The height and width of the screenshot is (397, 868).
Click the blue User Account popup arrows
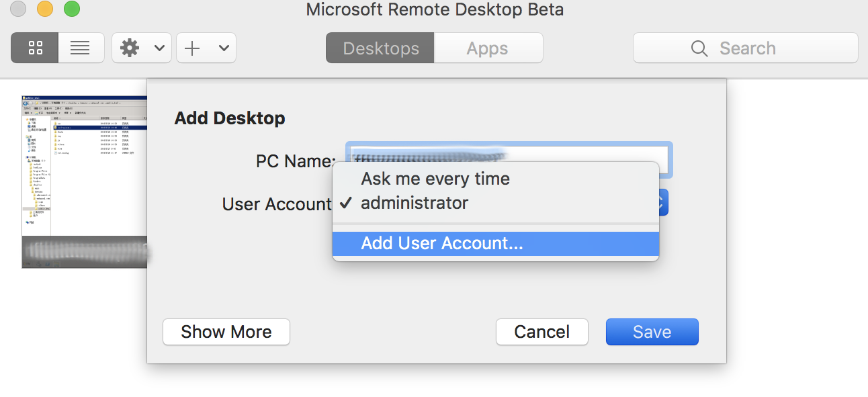pyautogui.click(x=663, y=202)
